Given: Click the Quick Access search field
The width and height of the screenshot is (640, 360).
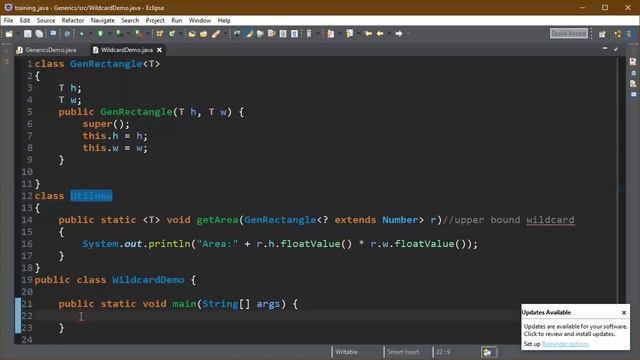Looking at the screenshot, I should [x=569, y=33].
